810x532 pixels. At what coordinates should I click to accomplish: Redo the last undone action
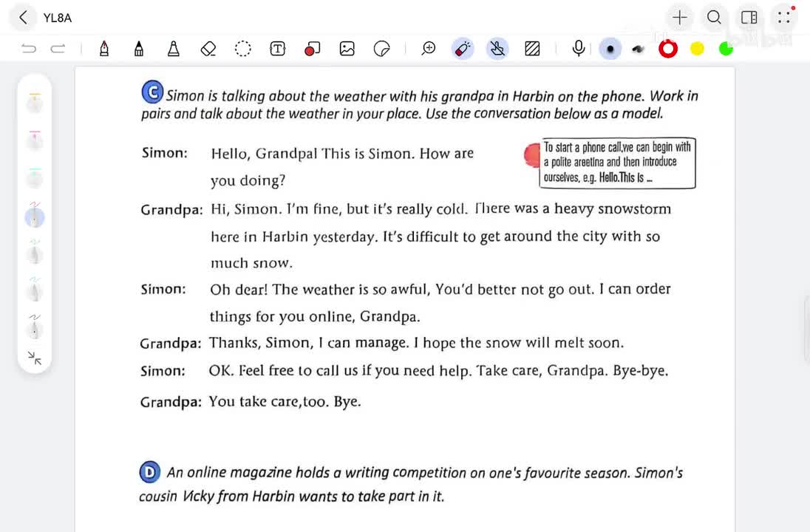click(x=58, y=49)
